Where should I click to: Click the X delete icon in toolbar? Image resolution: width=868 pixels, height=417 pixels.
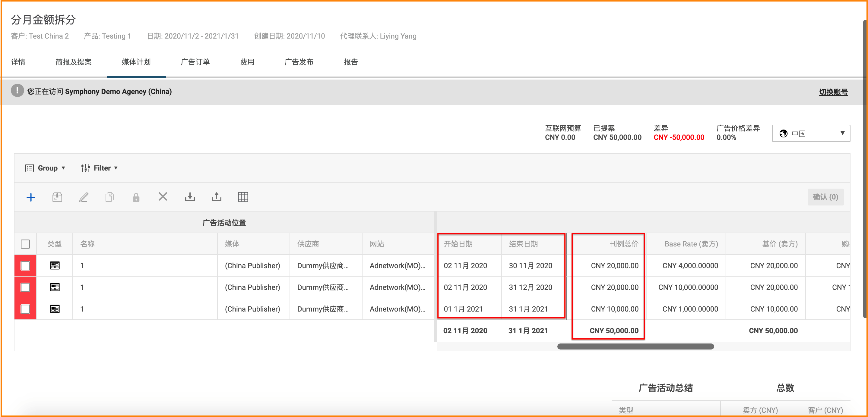tap(163, 196)
